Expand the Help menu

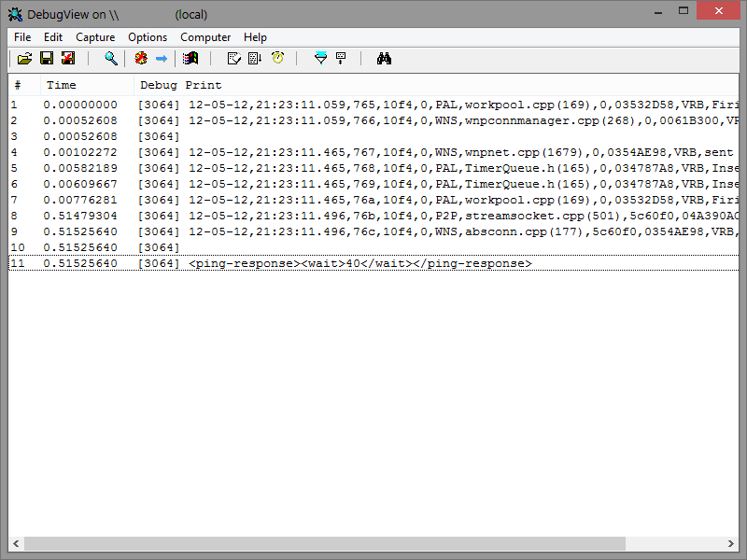[x=255, y=37]
